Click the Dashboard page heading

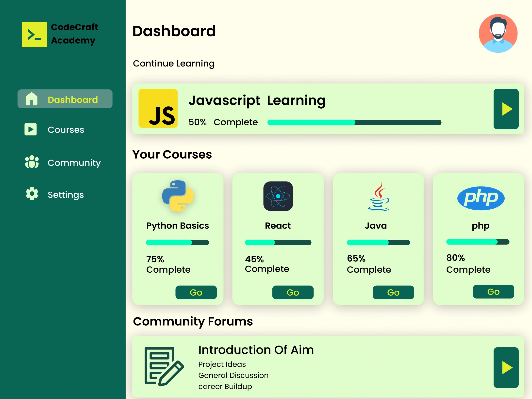pyautogui.click(x=174, y=31)
